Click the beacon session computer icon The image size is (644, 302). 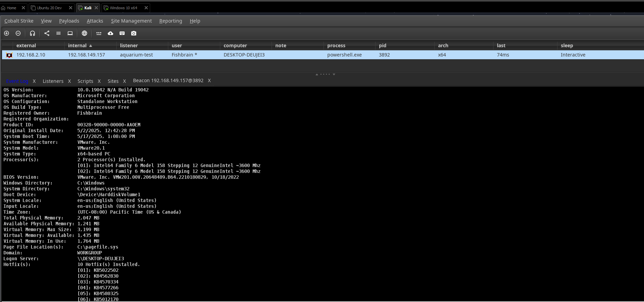click(9, 55)
